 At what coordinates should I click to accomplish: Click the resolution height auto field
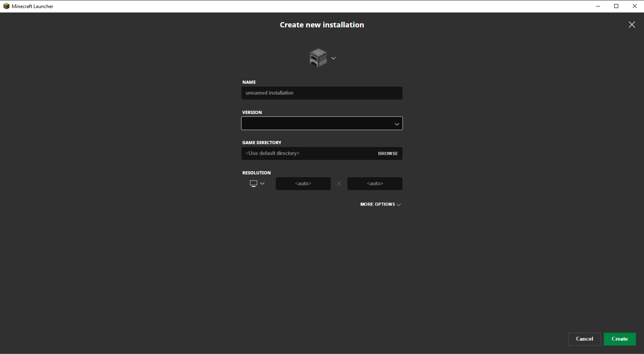pyautogui.click(x=375, y=184)
